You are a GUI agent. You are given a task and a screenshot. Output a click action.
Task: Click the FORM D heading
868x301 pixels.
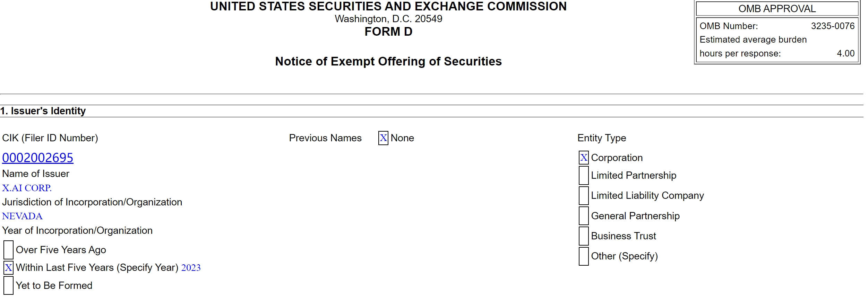pyautogui.click(x=388, y=32)
